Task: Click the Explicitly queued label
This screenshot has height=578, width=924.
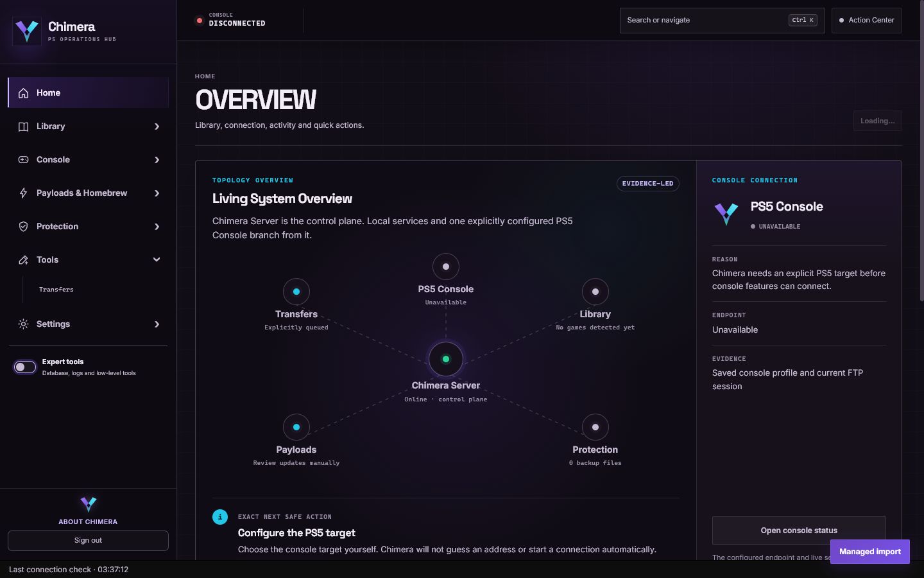Action: [x=296, y=328]
